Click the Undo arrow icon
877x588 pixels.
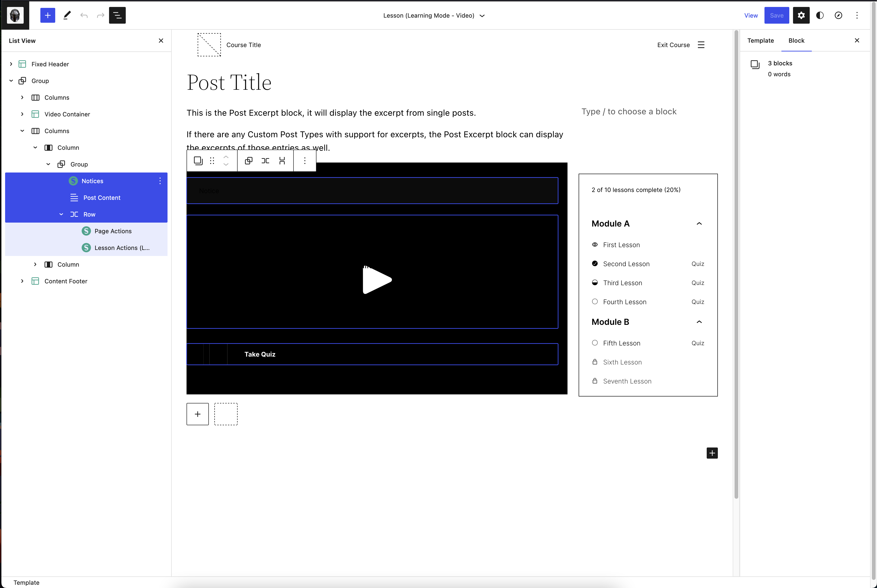[84, 15]
